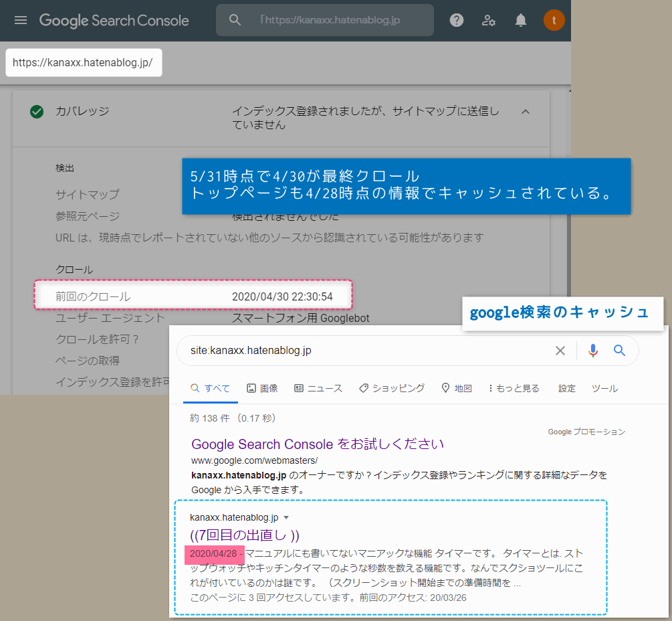
Task: Start voice search with microphone icon
Action: pos(593,351)
